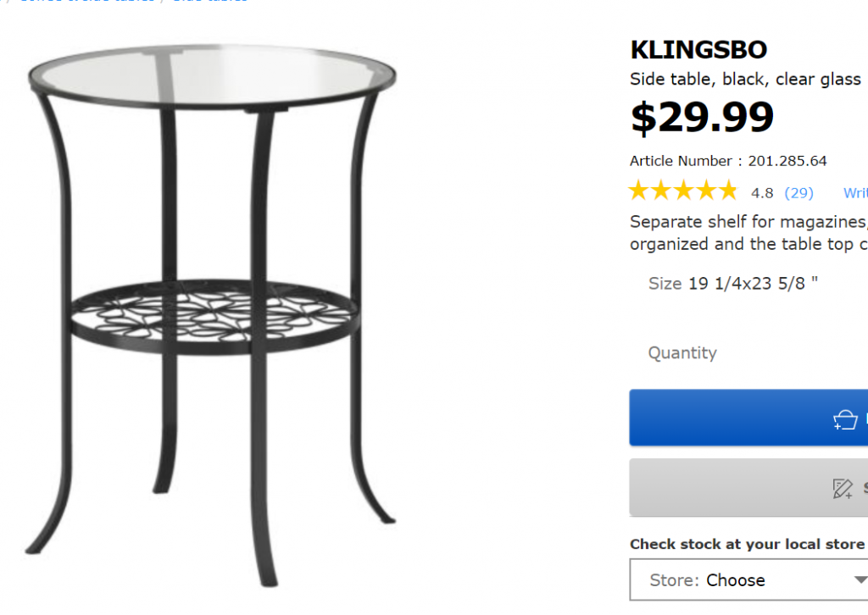Click the article number 201.285.64

click(787, 161)
